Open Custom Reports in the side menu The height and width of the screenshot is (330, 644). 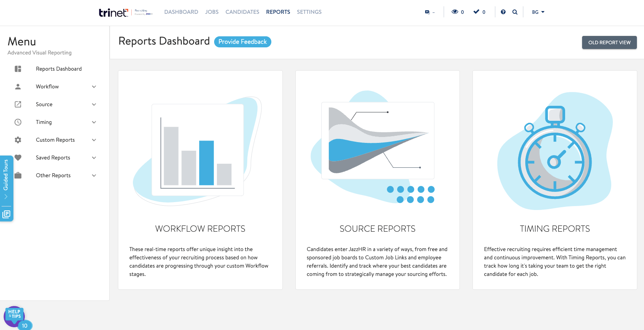tap(55, 140)
